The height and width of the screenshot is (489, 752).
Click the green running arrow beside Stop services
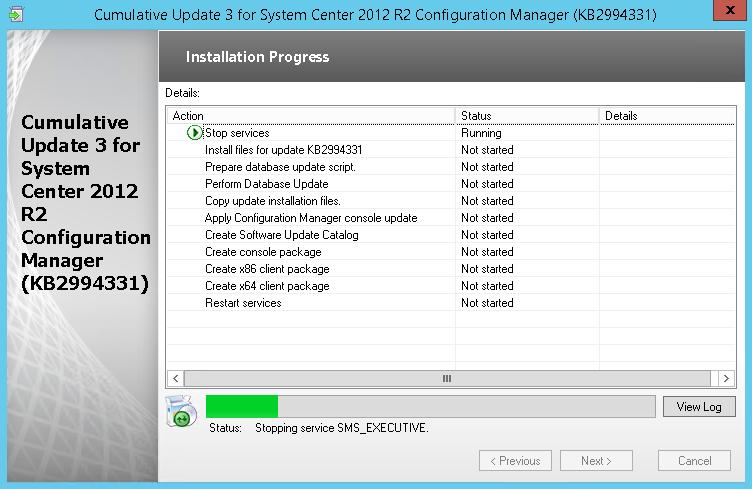pyautogui.click(x=194, y=133)
